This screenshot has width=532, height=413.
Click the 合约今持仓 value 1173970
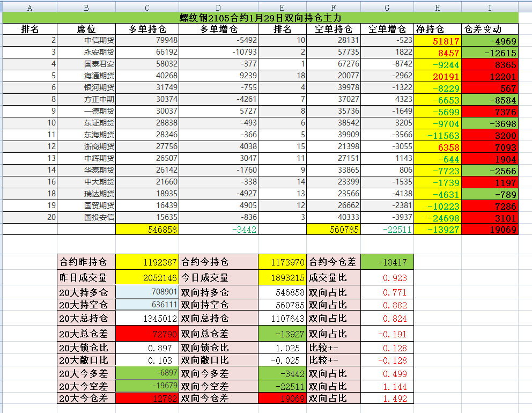[282, 262]
